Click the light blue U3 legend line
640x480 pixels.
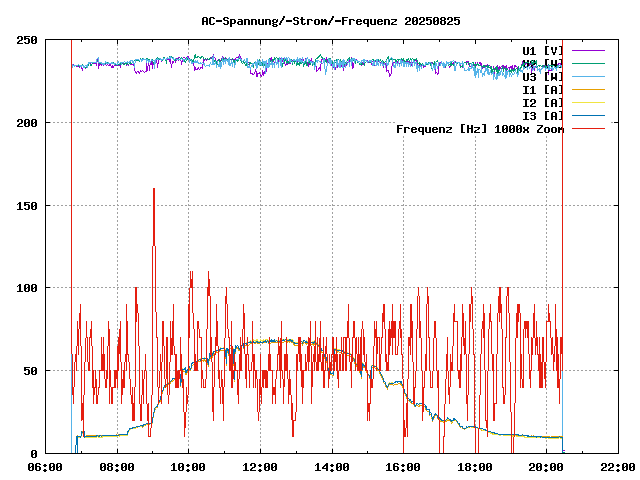(587, 76)
